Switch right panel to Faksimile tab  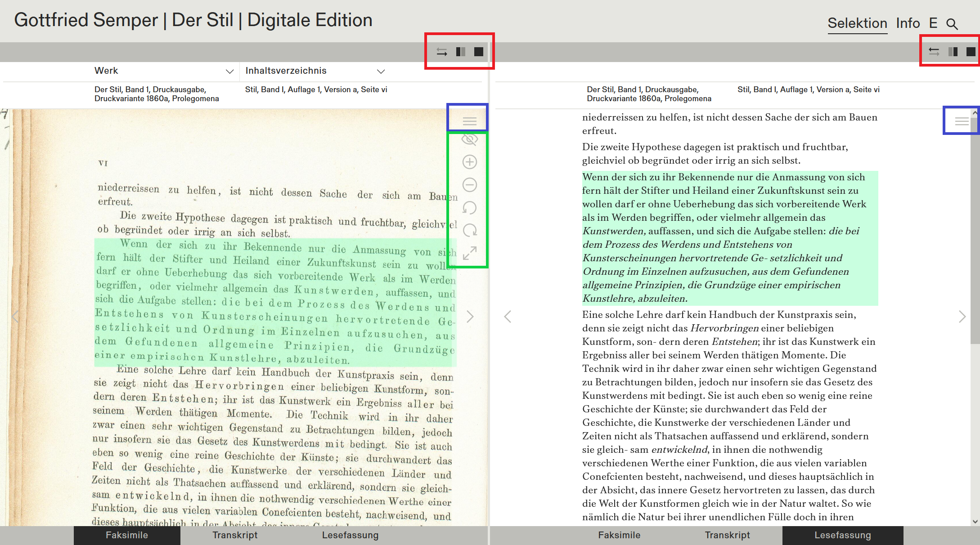click(619, 535)
